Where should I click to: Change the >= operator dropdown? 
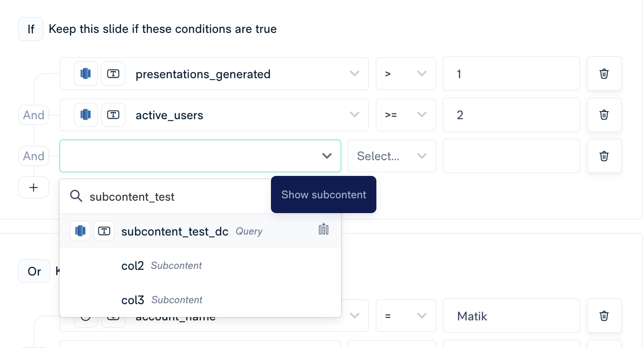tap(405, 115)
